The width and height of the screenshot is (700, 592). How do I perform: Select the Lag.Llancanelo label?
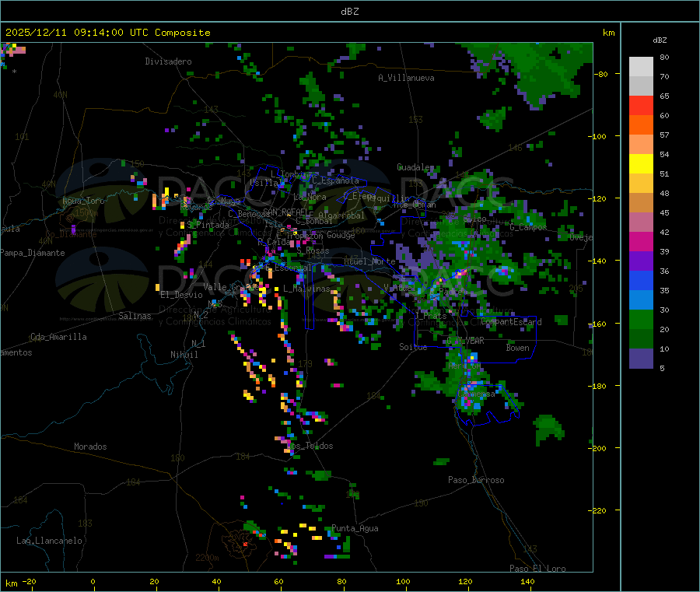click(49, 541)
